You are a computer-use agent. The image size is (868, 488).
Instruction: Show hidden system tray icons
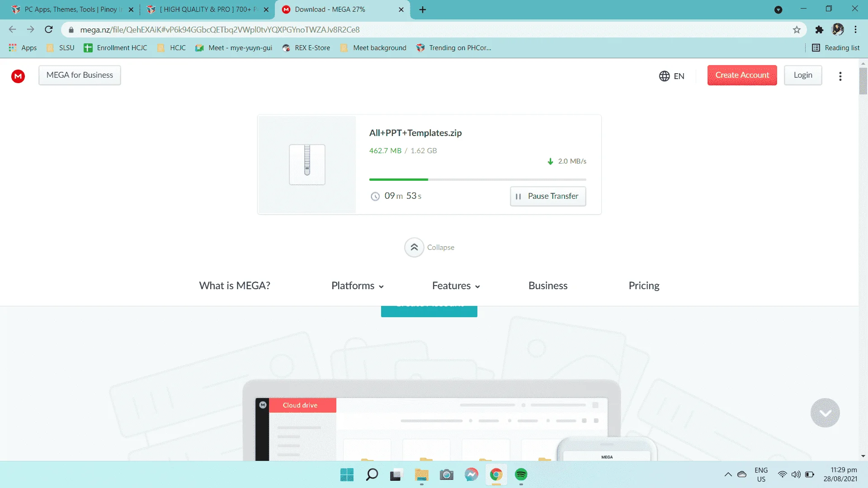pos(728,474)
